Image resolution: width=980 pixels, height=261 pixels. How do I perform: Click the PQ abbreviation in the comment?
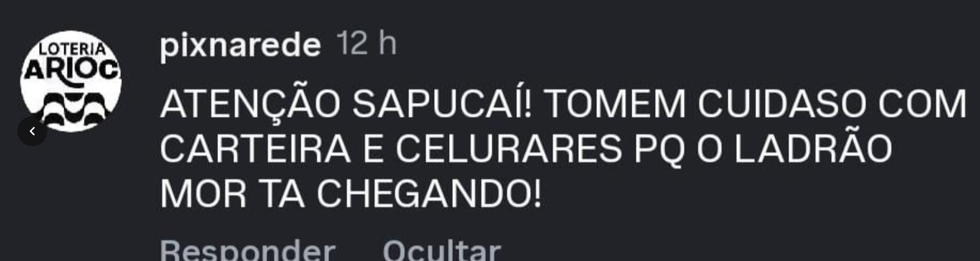point(659,150)
